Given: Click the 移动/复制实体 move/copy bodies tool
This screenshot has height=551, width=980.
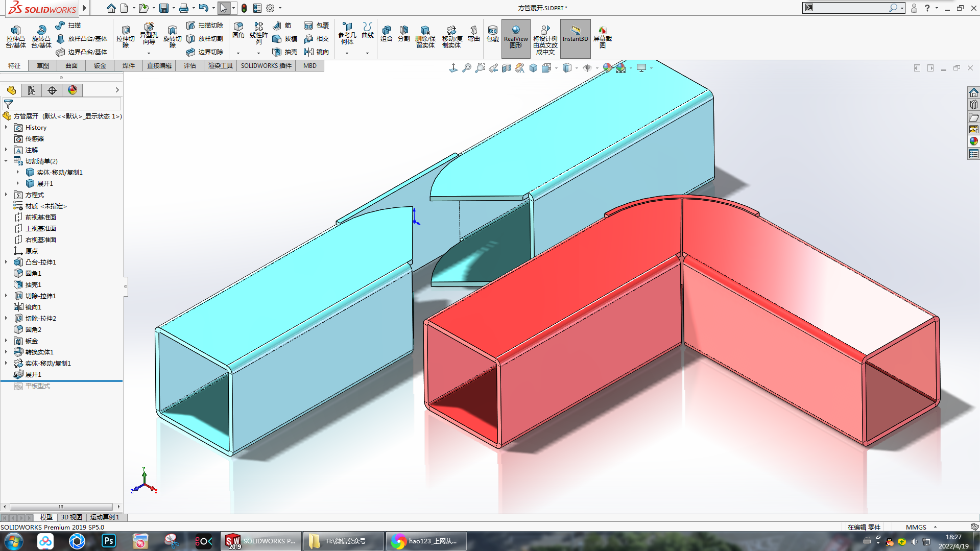Looking at the screenshot, I should [x=451, y=37].
